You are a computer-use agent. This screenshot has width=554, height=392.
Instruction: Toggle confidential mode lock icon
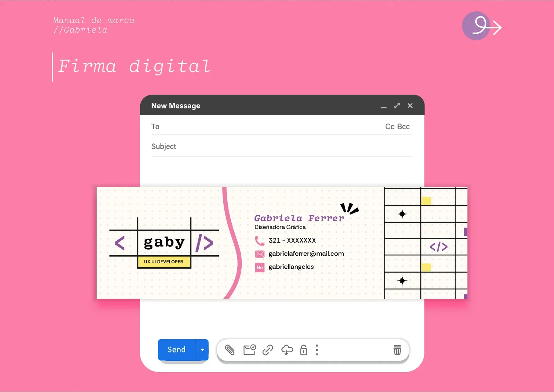(x=304, y=350)
